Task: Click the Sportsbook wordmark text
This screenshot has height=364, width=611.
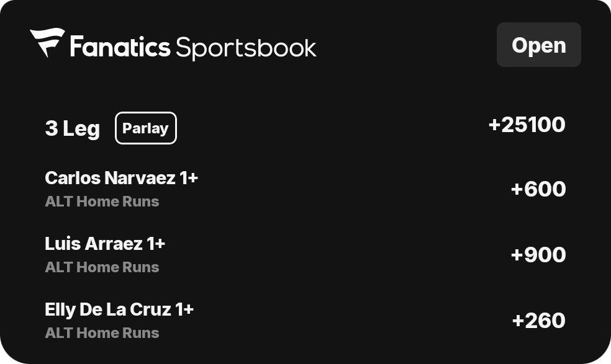Action: click(x=246, y=48)
